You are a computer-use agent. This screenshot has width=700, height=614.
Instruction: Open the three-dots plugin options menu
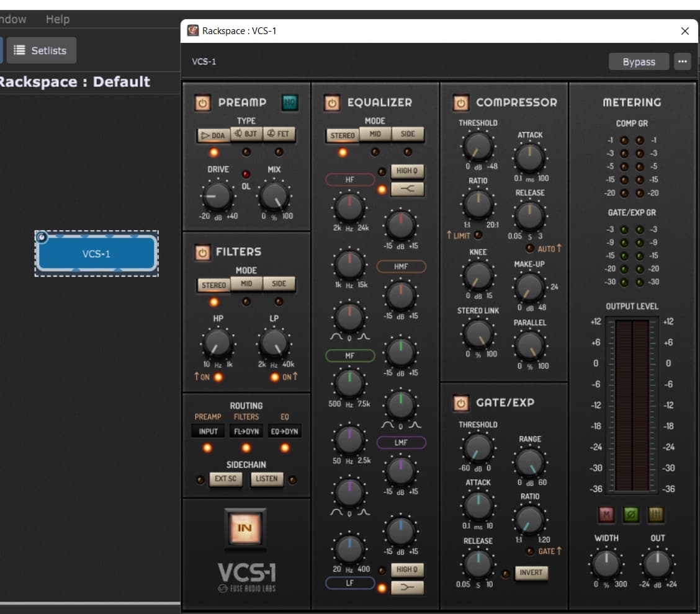pos(683,61)
